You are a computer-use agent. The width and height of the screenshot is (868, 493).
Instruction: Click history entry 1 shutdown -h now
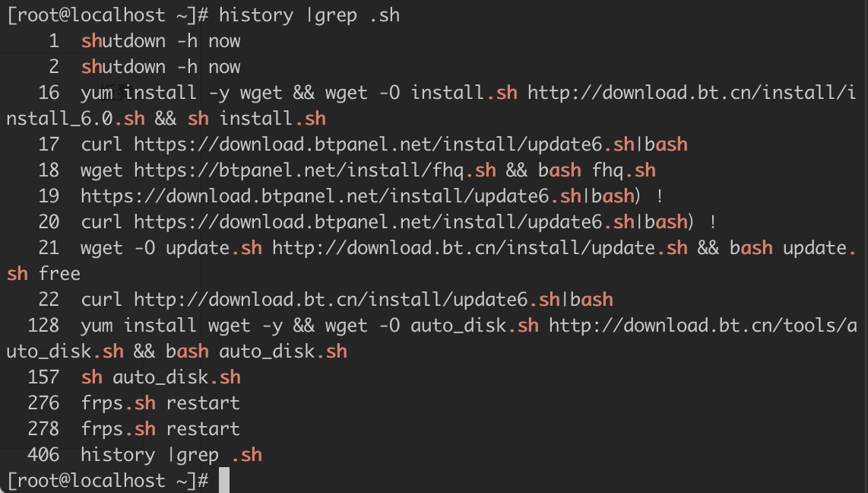point(160,41)
